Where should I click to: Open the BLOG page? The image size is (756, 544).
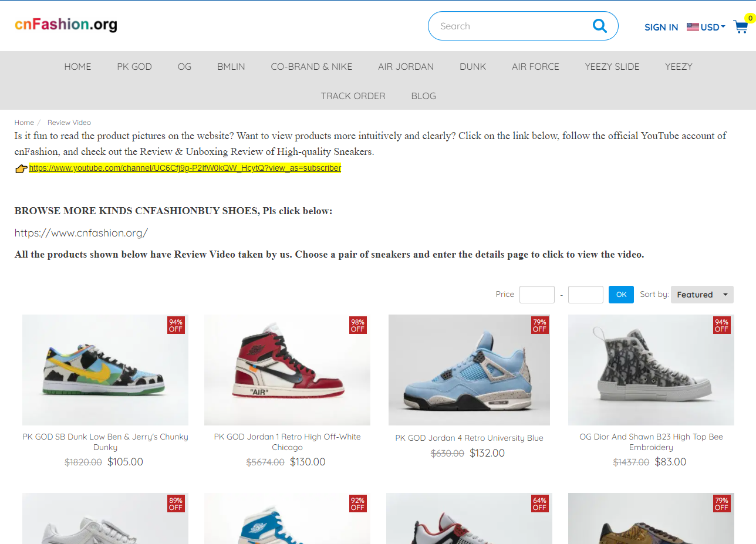[x=424, y=96]
